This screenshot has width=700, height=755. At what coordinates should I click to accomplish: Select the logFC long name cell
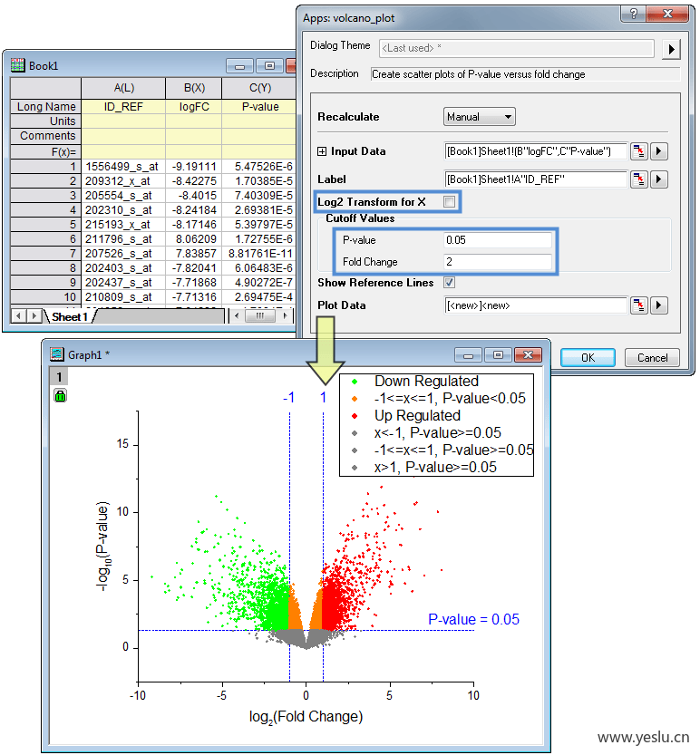click(194, 106)
